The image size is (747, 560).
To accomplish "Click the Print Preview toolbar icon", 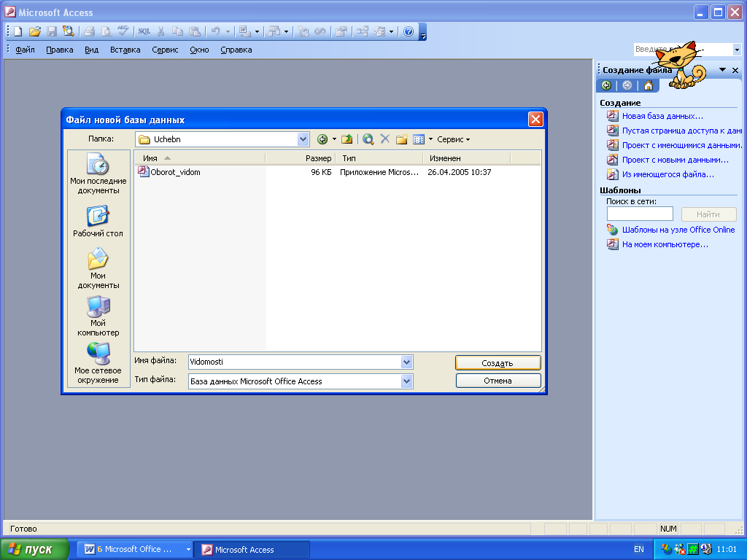I will click(107, 32).
